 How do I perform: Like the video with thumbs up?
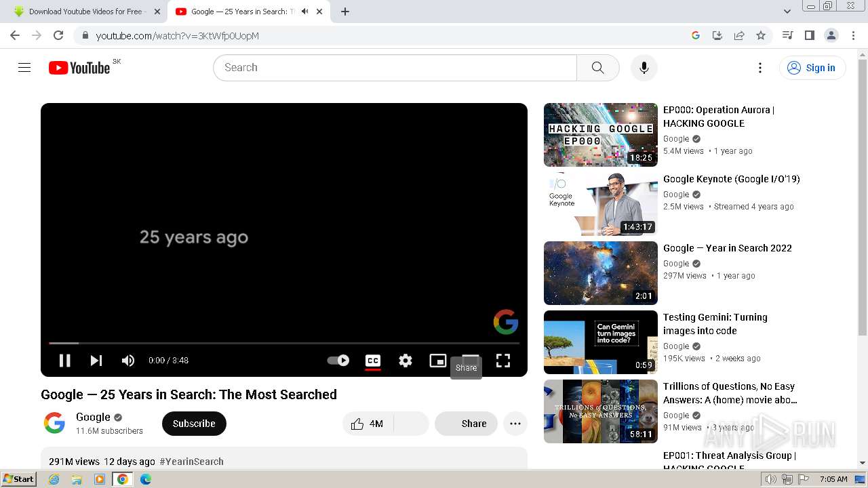point(368,424)
